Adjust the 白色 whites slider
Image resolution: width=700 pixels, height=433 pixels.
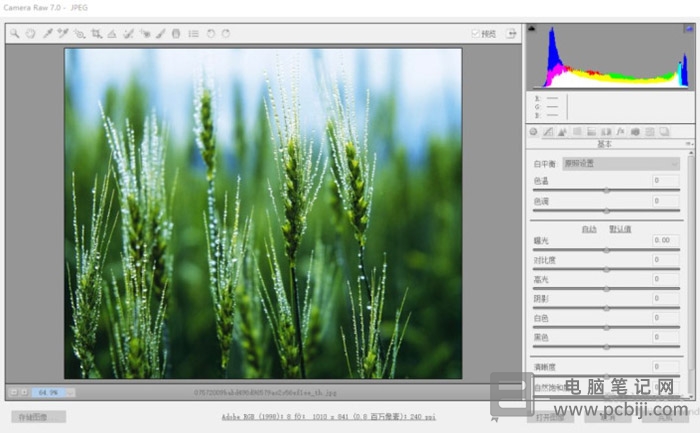click(x=606, y=328)
